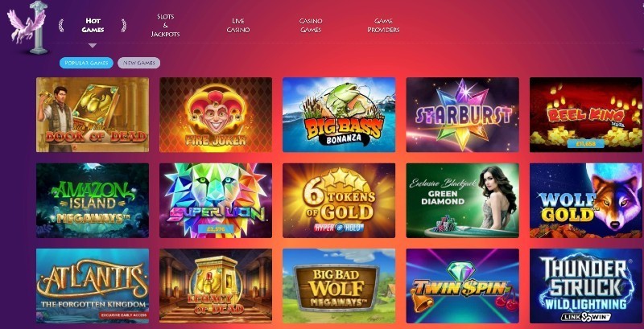Open the Hot Games tab
The width and height of the screenshot is (644, 329).
pos(93,26)
